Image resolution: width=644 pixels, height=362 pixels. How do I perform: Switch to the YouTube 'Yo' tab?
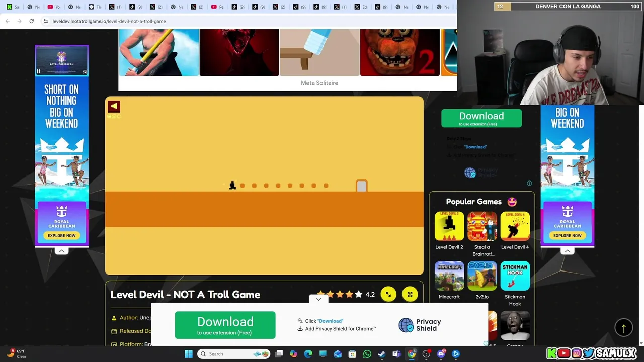(54, 7)
